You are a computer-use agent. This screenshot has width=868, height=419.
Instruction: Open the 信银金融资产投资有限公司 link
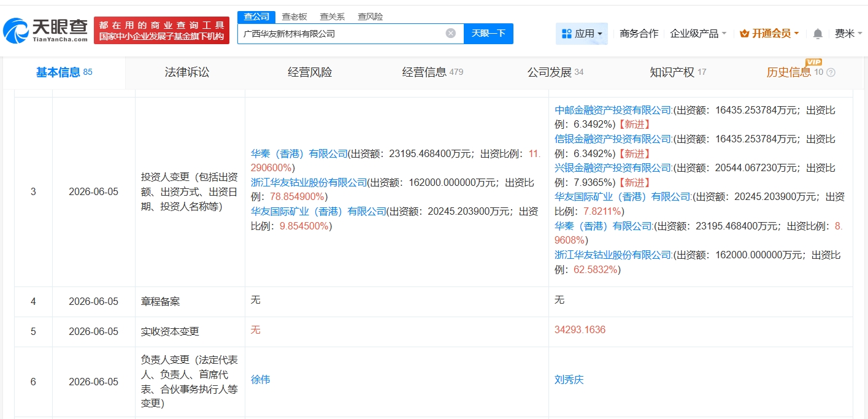[613, 139]
